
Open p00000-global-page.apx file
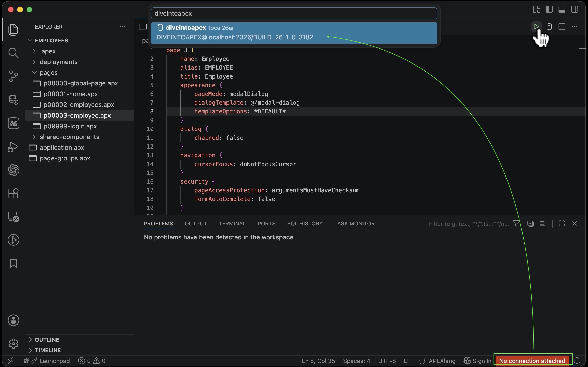pos(79,83)
